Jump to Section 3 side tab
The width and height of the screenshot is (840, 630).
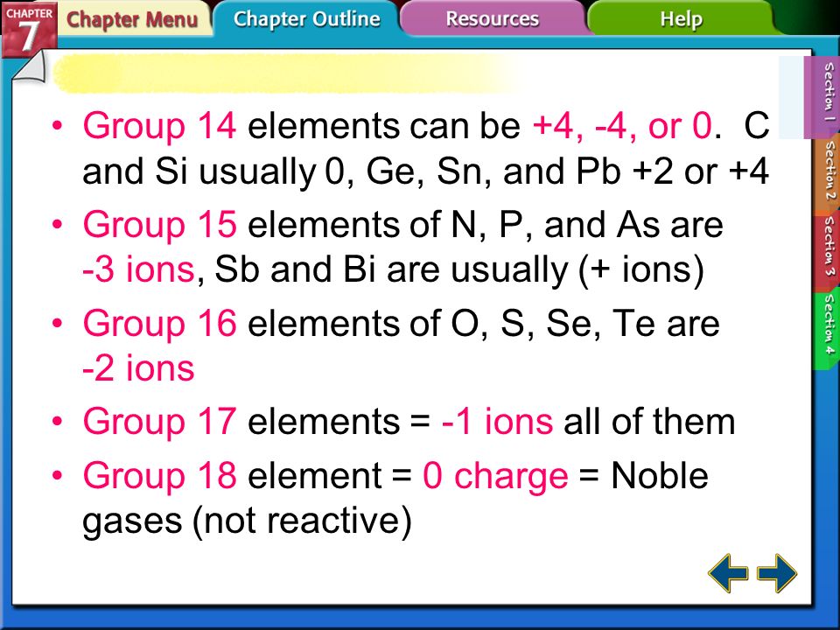[x=828, y=251]
